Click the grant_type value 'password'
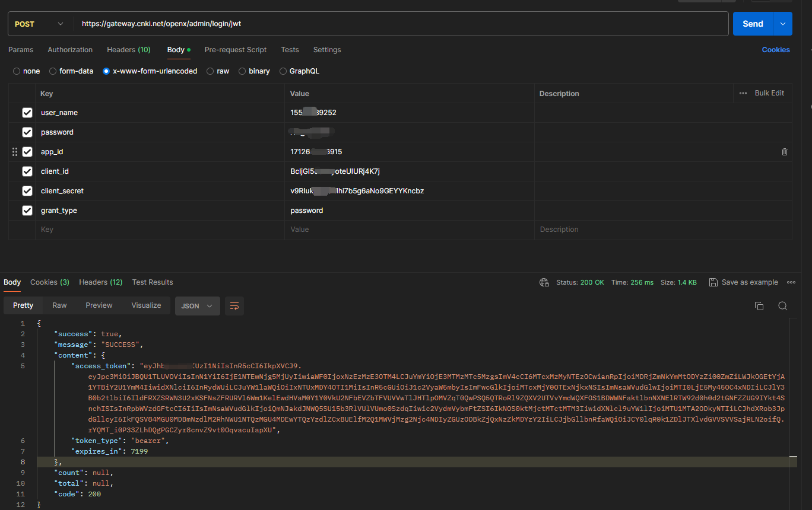Viewport: 812px width, 510px height. point(307,211)
